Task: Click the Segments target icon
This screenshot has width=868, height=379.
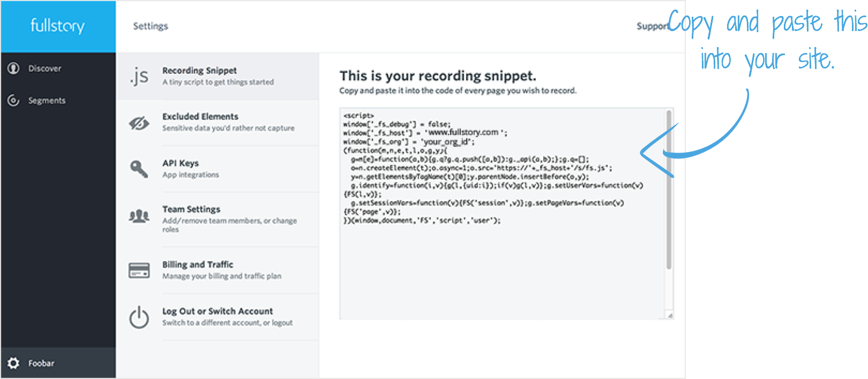Action: [13, 100]
